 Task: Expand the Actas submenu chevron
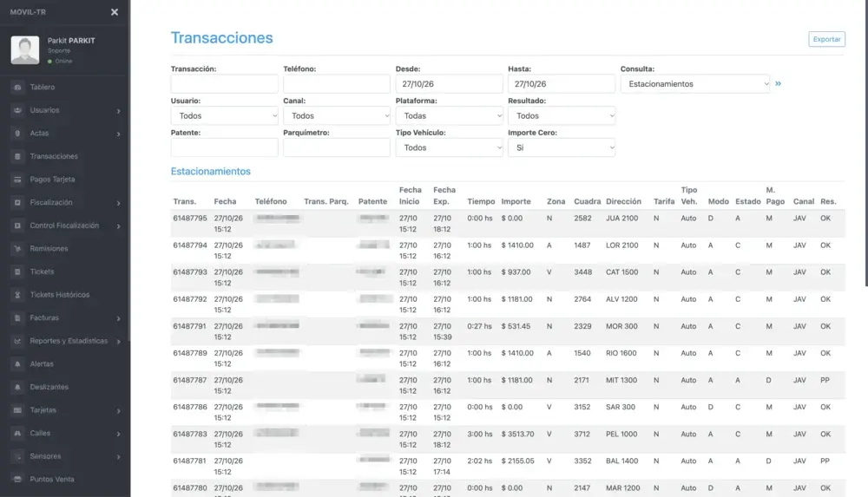coord(118,134)
